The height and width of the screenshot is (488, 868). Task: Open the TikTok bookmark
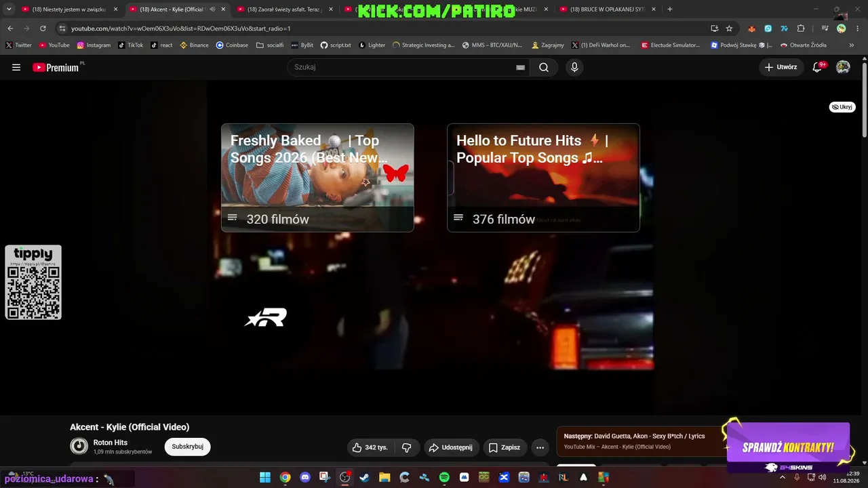131,45
